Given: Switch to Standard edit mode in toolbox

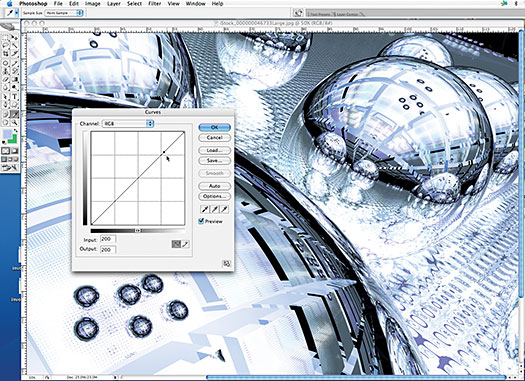Looking at the screenshot, I should click(x=5, y=151).
